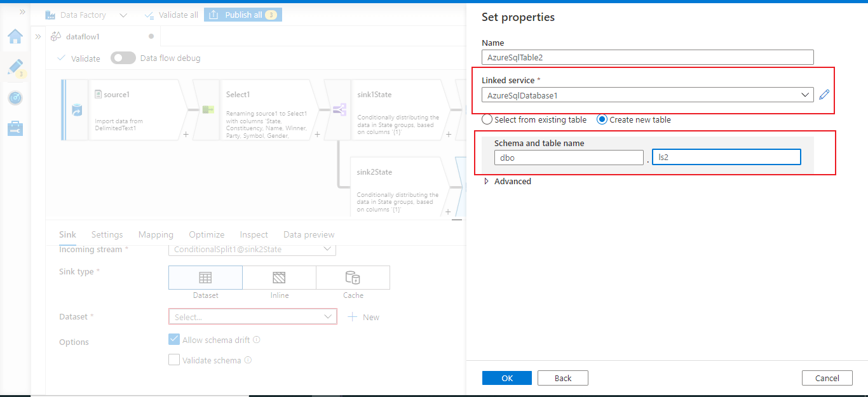Click the unsaved dot on dataflow1 tab
868x397 pixels.
(x=151, y=36)
